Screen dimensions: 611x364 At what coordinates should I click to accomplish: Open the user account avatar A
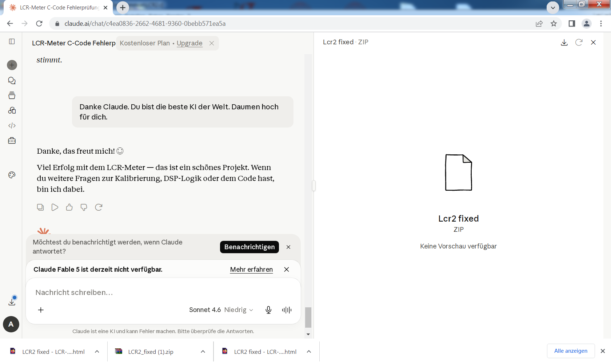[11, 324]
